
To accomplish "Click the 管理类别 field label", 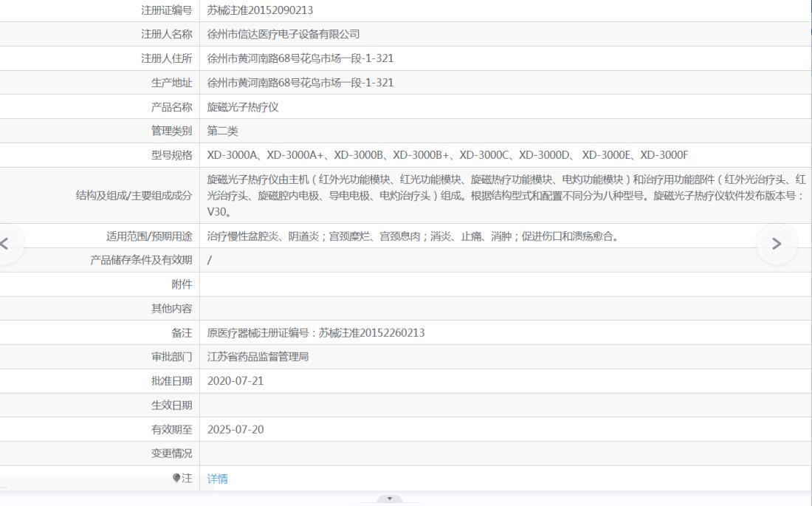I will coord(171,131).
